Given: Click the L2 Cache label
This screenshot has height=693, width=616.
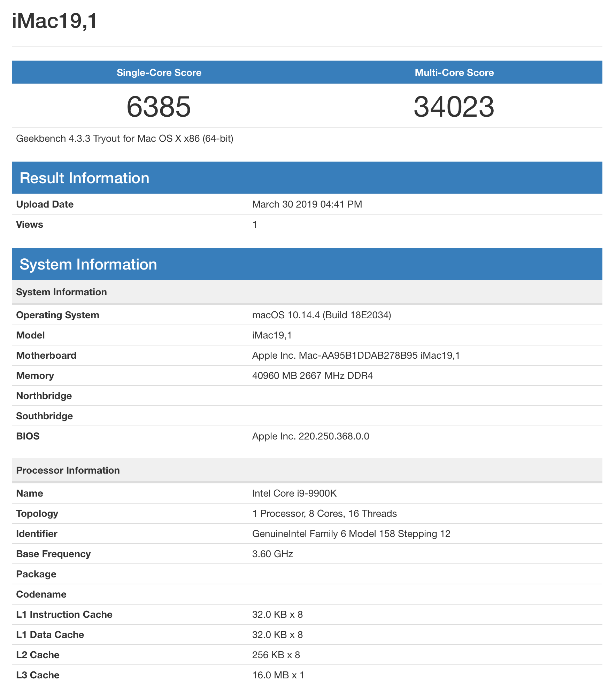Looking at the screenshot, I should 38,655.
